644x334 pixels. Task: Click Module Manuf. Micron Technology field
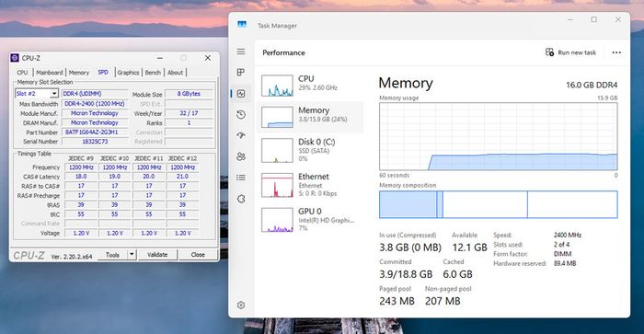[95, 113]
